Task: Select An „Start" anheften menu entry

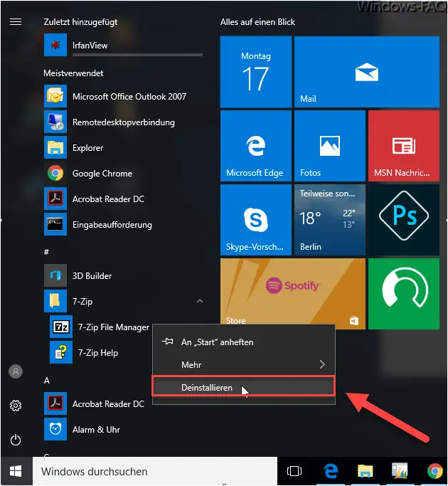Action: tap(244, 342)
